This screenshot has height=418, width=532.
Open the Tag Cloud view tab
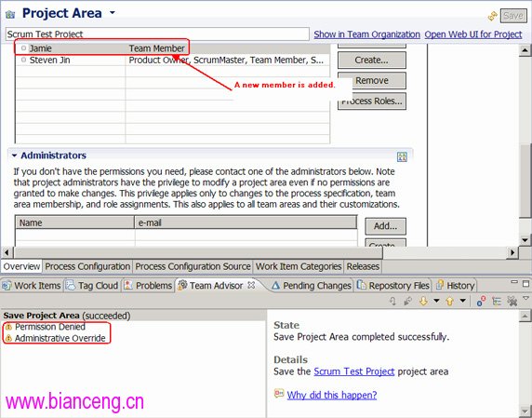point(92,286)
